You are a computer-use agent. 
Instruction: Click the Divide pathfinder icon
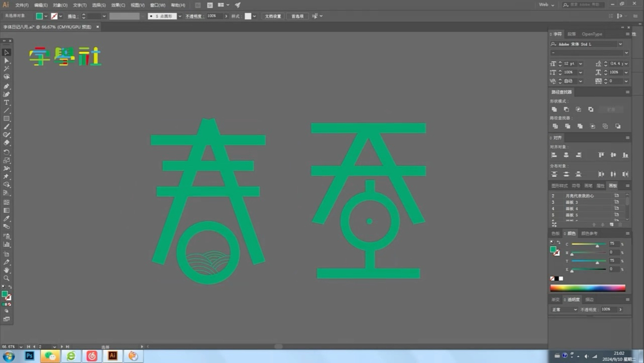[555, 126]
